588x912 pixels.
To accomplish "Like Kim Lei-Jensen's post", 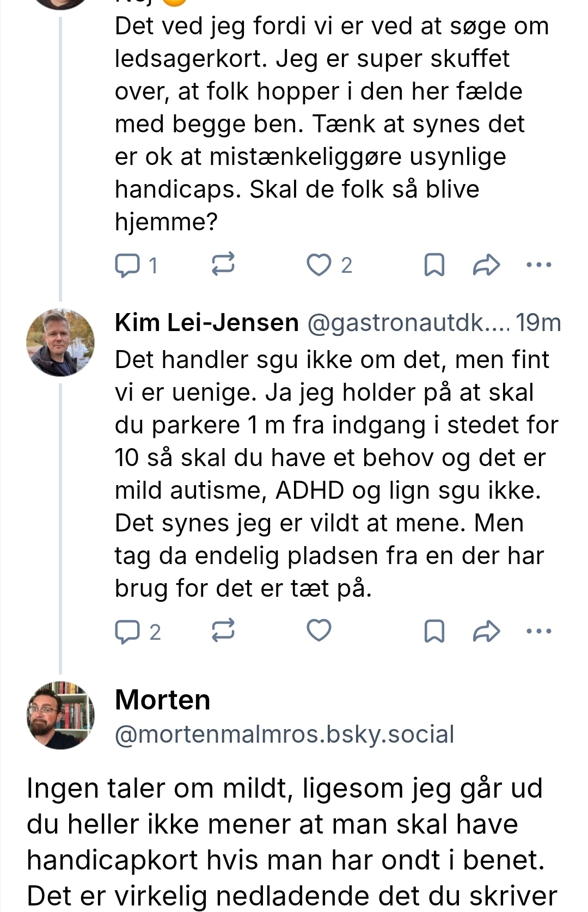I will point(319,631).
